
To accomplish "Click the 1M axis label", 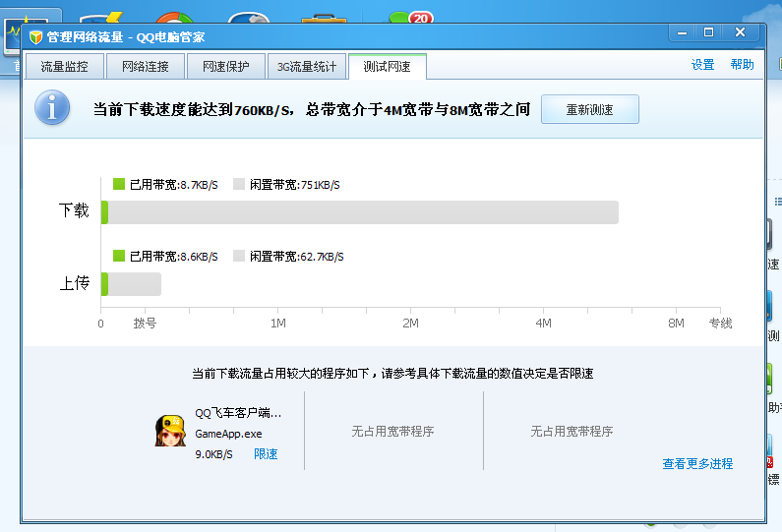I will 278,324.
